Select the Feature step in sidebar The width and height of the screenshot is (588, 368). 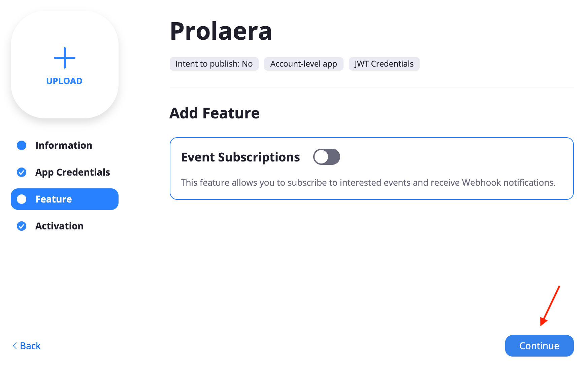coord(65,199)
